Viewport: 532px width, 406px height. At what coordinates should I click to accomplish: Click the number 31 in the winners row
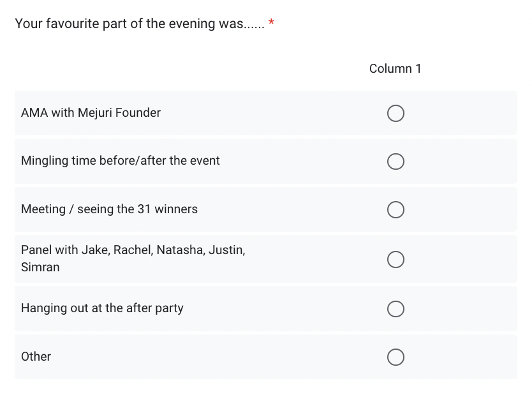[x=144, y=209]
